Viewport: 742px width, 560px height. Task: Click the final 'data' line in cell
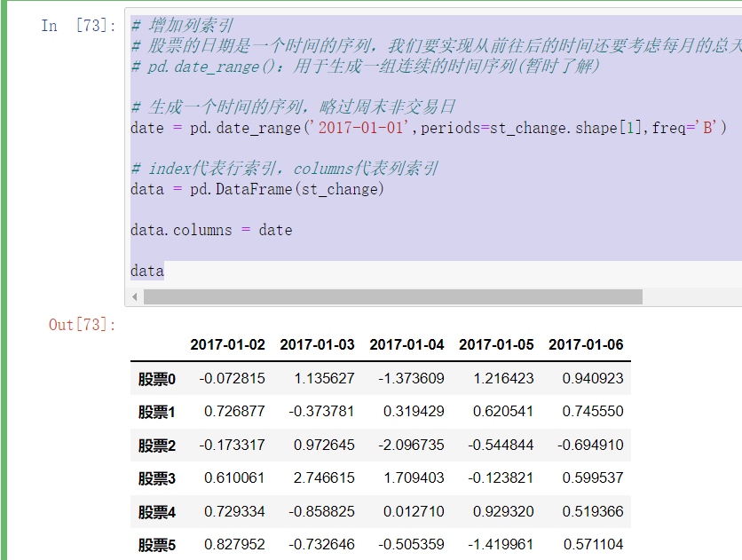[147, 272]
